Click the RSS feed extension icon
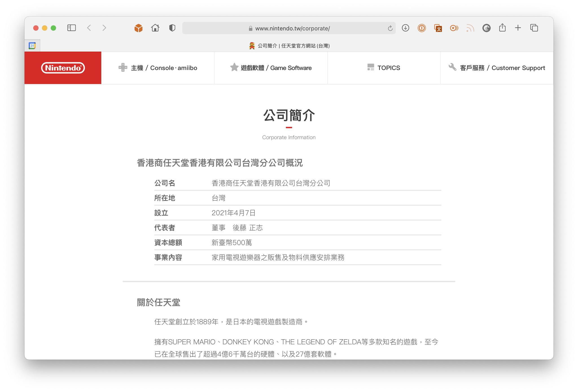This screenshot has height=392, width=578. (470, 28)
